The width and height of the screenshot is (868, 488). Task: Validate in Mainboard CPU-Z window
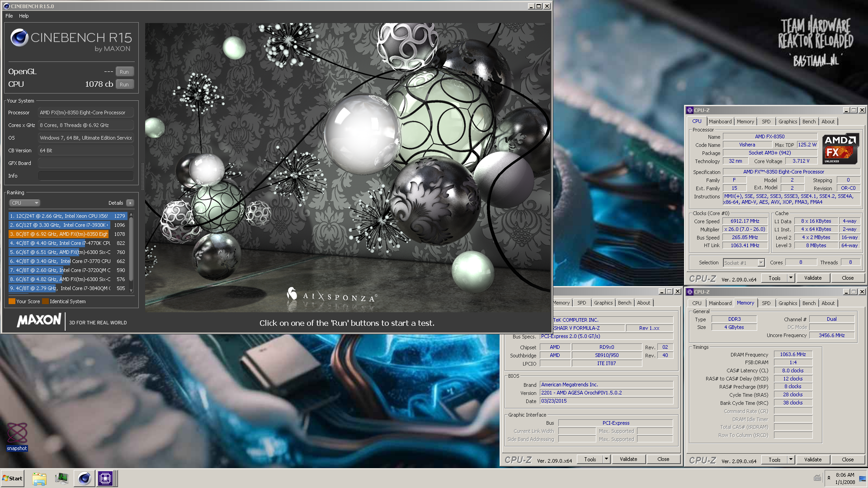pos(628,460)
